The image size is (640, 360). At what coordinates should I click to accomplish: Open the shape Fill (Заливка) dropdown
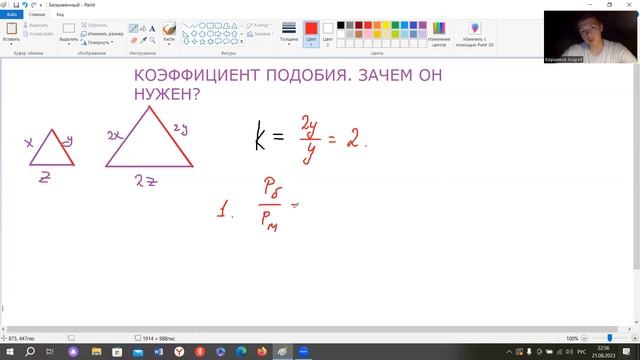(x=260, y=34)
